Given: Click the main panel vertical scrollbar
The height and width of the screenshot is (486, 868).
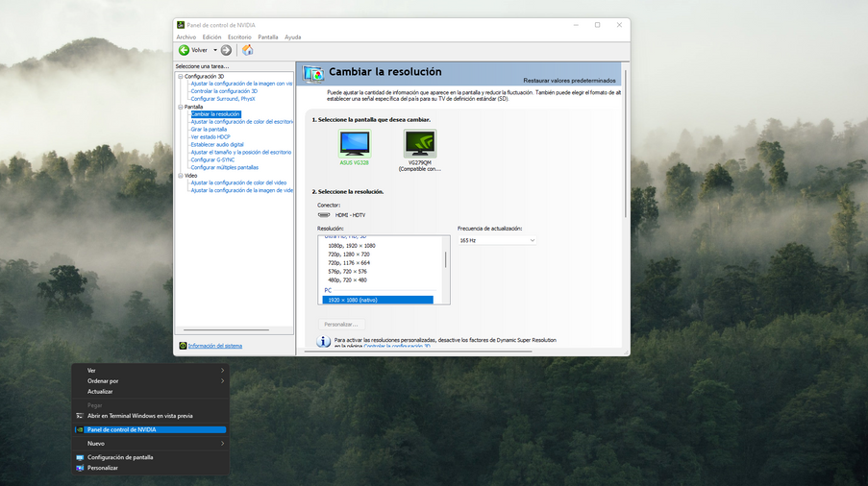Looking at the screenshot, I should point(626,144).
